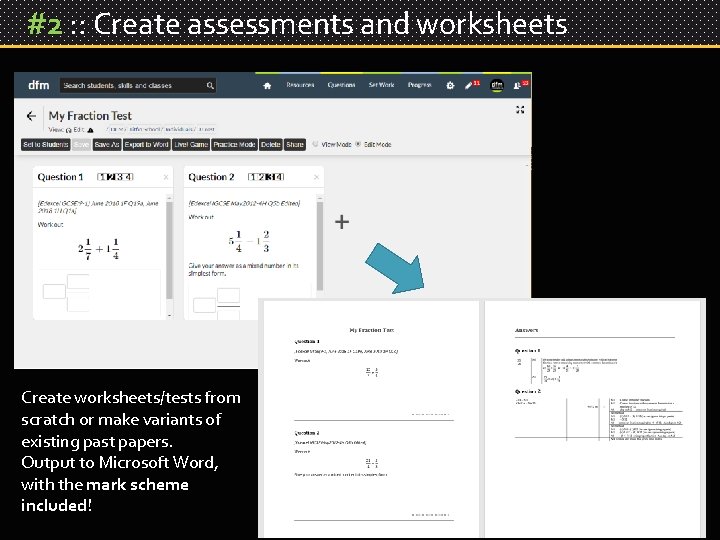Remove Question 2 with its X icon

click(316, 177)
